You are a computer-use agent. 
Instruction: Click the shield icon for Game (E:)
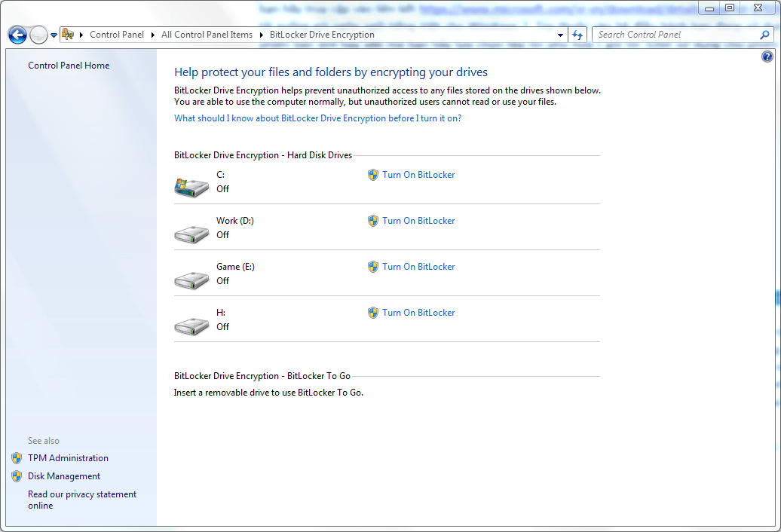(x=373, y=267)
